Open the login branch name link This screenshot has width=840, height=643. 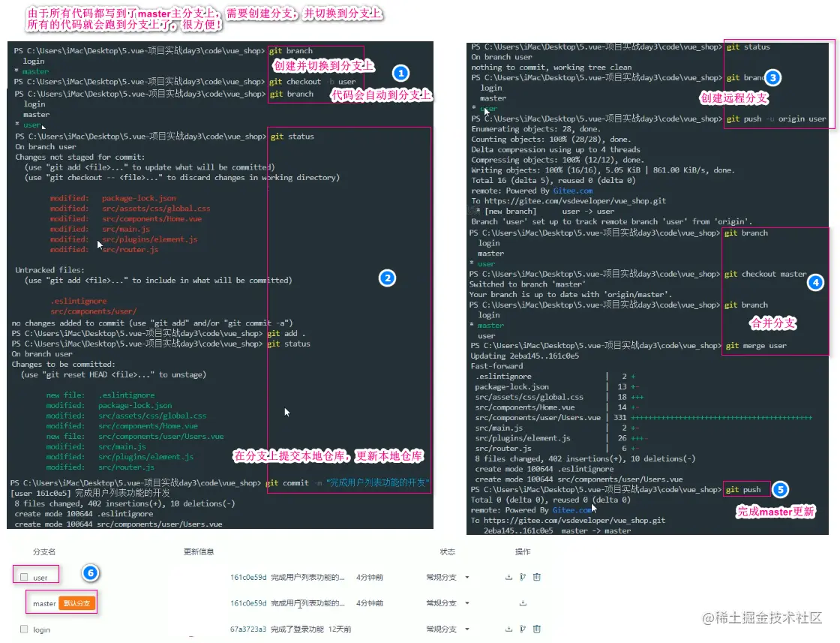click(41, 629)
